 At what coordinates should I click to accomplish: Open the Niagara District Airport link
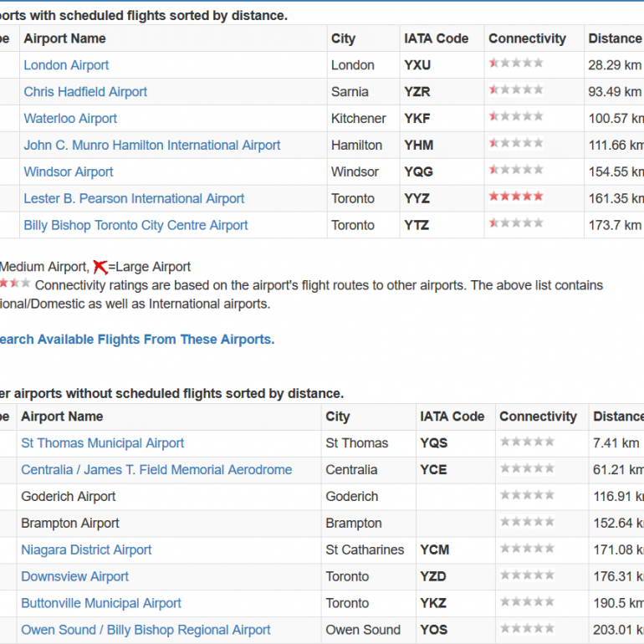tap(86, 550)
